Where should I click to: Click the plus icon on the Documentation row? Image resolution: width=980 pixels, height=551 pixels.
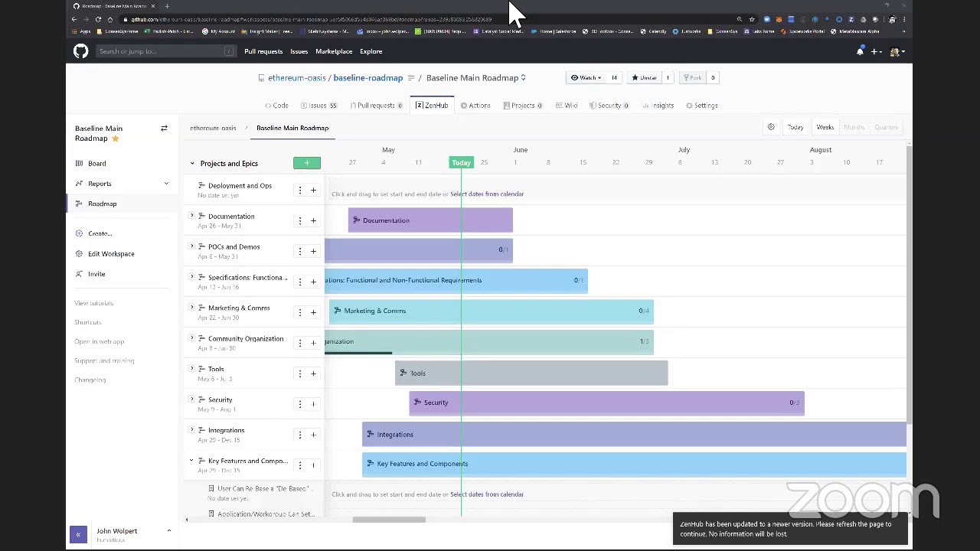coord(313,220)
